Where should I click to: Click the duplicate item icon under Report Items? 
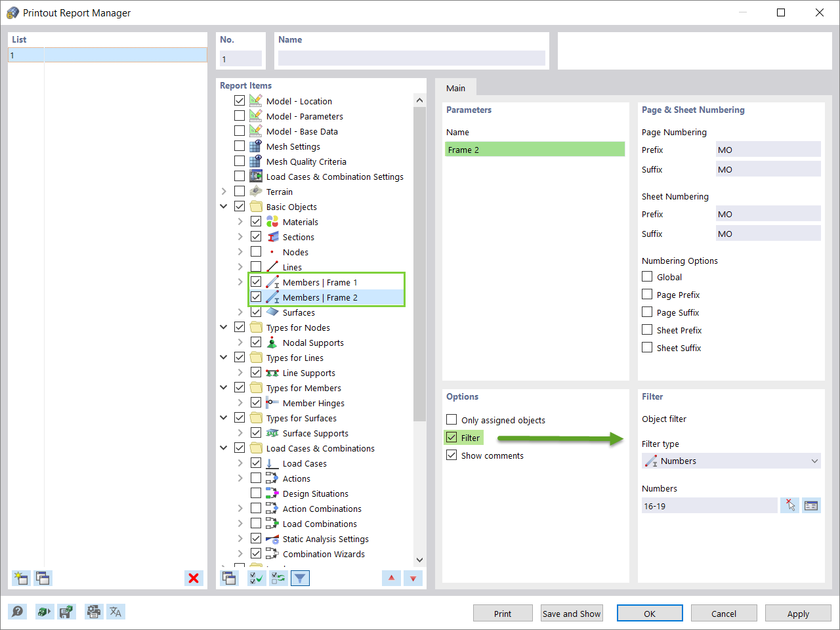[x=229, y=578]
